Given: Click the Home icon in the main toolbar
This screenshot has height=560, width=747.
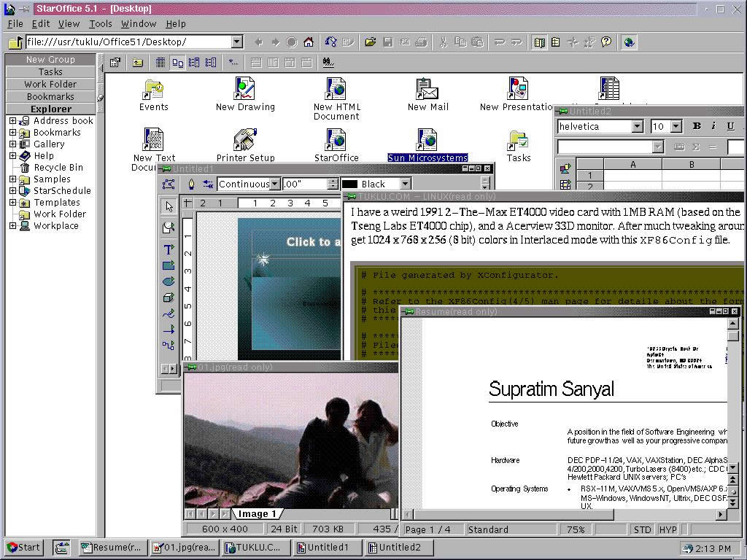Looking at the screenshot, I should point(309,42).
